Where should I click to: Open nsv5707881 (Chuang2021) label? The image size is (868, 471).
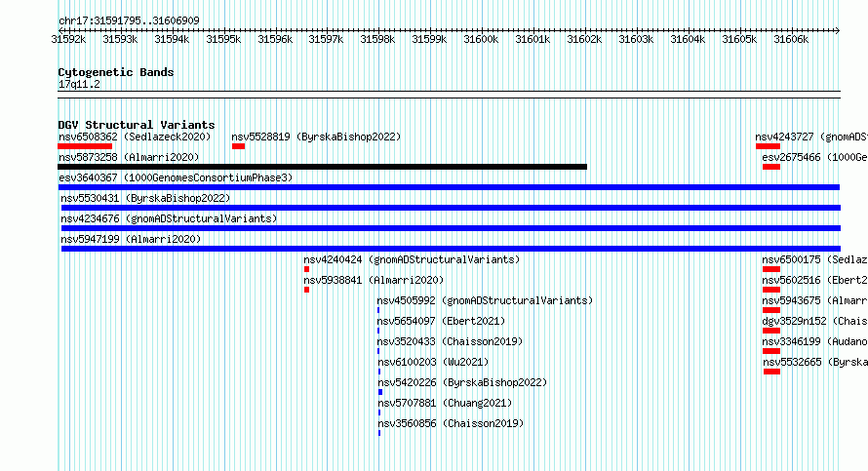[445, 403]
